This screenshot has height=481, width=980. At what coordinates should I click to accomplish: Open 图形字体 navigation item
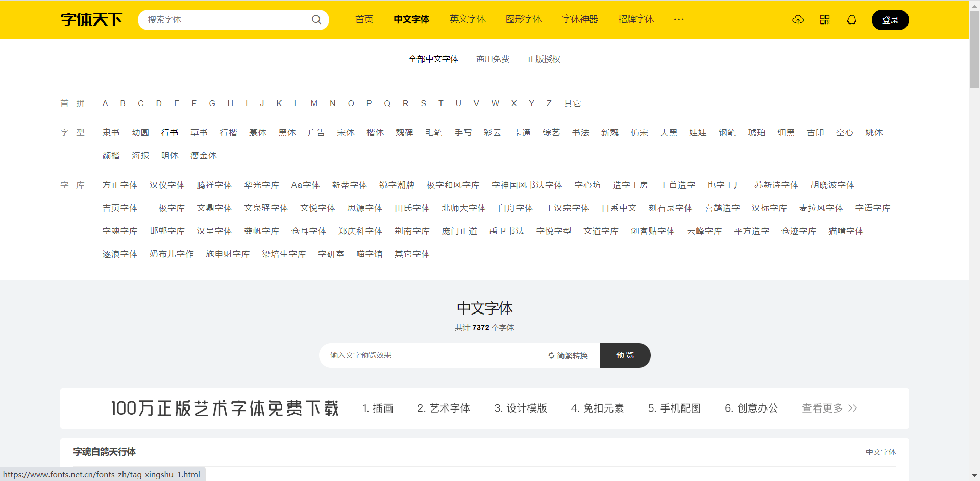coord(524,19)
